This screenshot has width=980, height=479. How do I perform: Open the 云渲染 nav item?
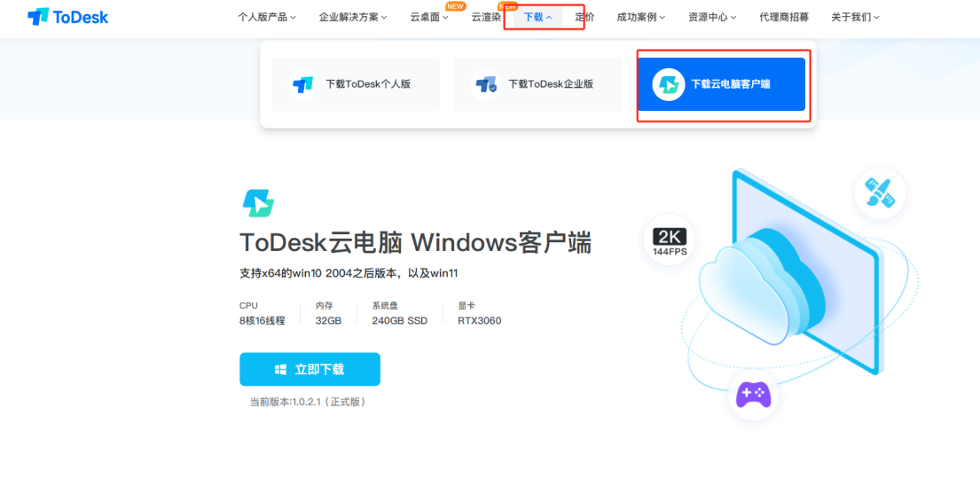click(x=486, y=17)
